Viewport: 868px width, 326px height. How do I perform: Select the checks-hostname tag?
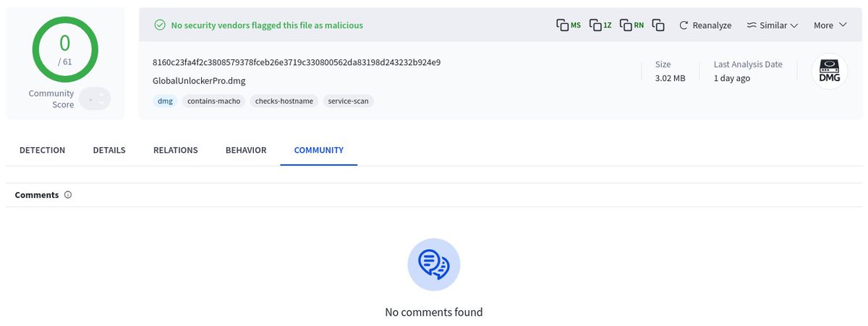tap(285, 101)
